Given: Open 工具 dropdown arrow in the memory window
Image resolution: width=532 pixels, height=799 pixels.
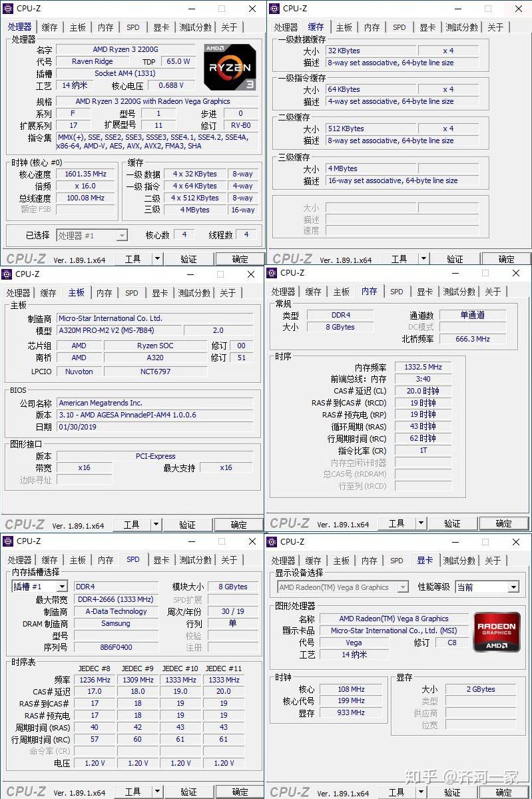Looking at the screenshot, I should [x=421, y=523].
